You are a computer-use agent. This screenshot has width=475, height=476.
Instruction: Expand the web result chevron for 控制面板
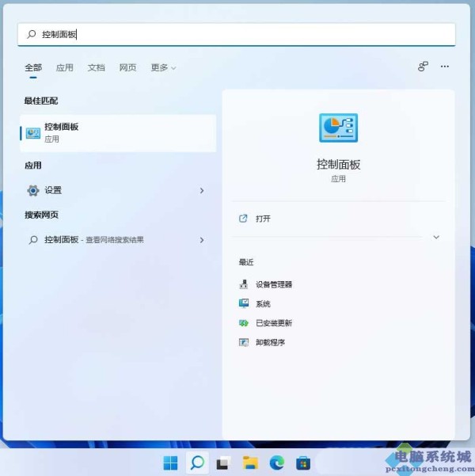coord(202,240)
